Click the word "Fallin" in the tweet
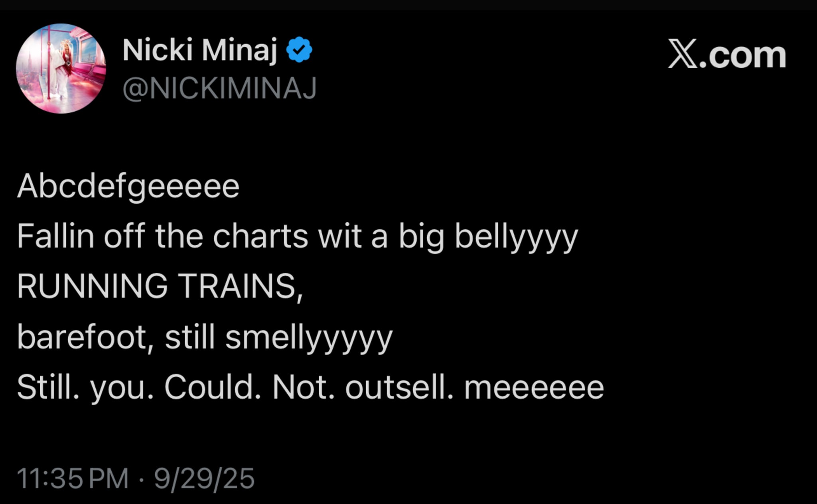 [x=55, y=236]
